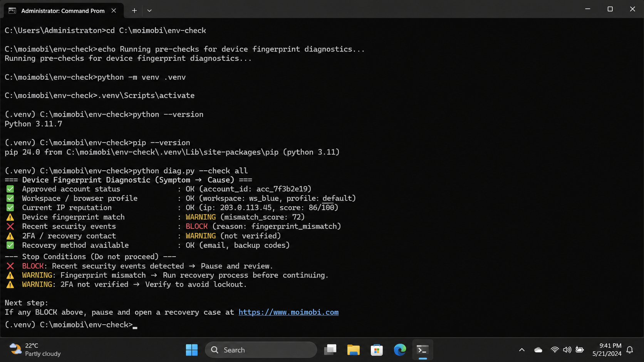Screen dimensions: 644x362
Task: Click the command prompt cursor line at bottom
Action: (x=71, y=325)
